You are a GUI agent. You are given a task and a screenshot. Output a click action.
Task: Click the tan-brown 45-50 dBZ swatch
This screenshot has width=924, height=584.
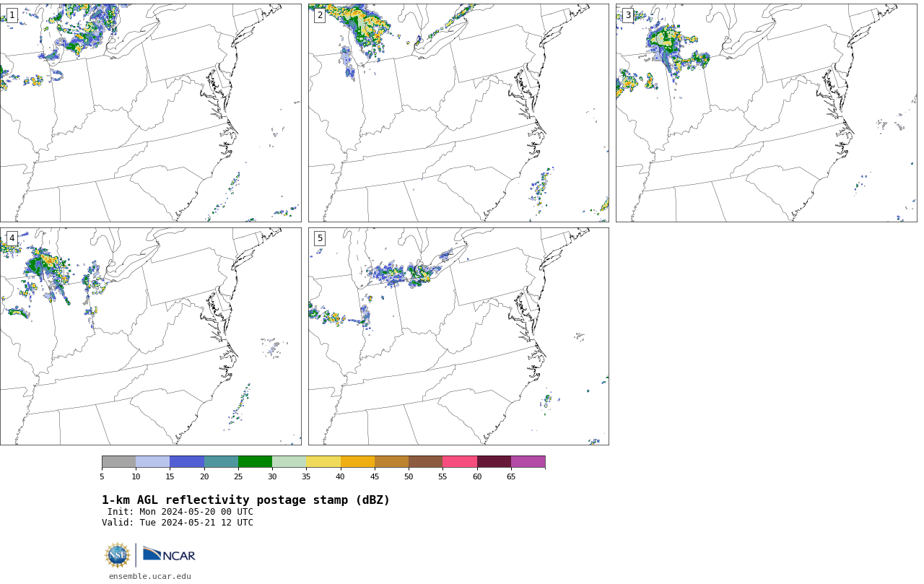391,462
